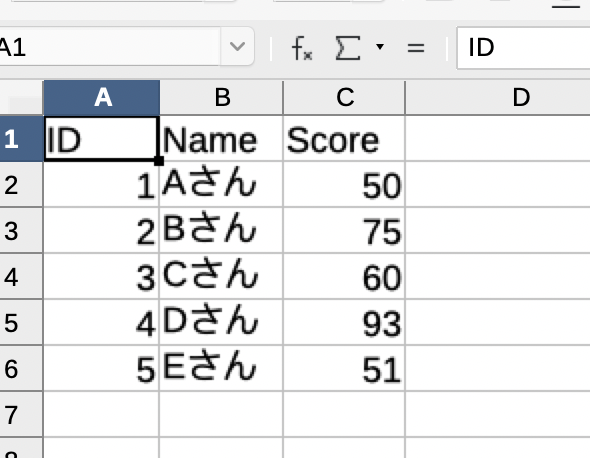Select column A header
The width and height of the screenshot is (590, 458).
(x=102, y=97)
